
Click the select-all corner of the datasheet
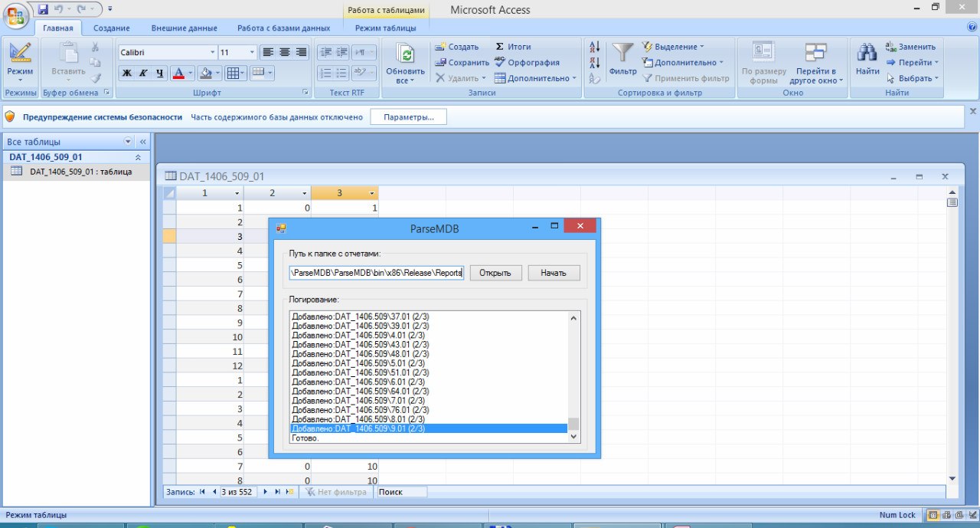click(x=170, y=193)
